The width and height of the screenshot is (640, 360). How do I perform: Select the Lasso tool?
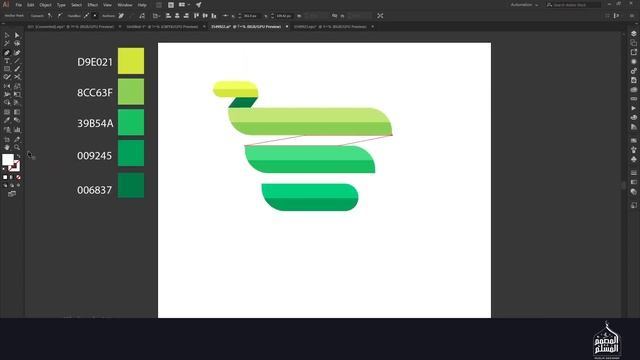click(17, 43)
